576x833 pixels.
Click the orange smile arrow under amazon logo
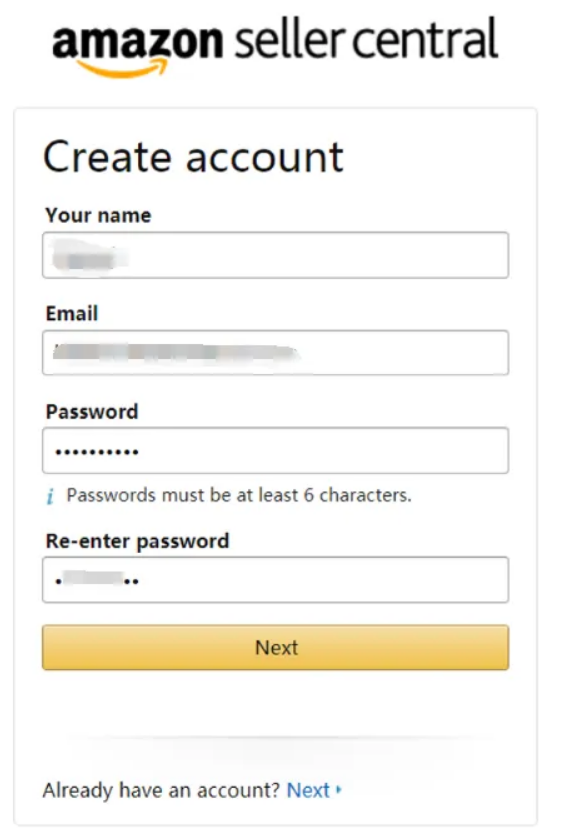pyautogui.click(x=123, y=67)
